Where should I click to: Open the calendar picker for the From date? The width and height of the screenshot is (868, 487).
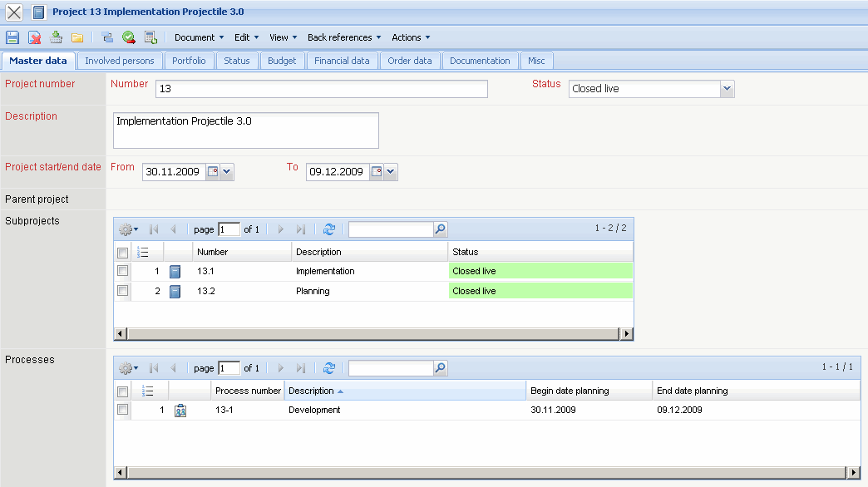[x=214, y=172]
